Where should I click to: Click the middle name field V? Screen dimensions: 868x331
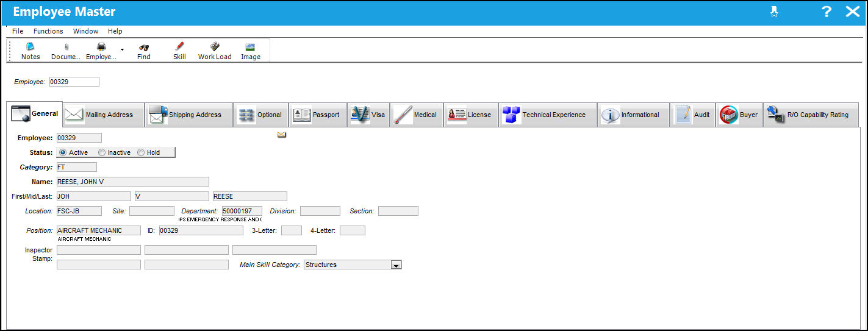point(171,196)
